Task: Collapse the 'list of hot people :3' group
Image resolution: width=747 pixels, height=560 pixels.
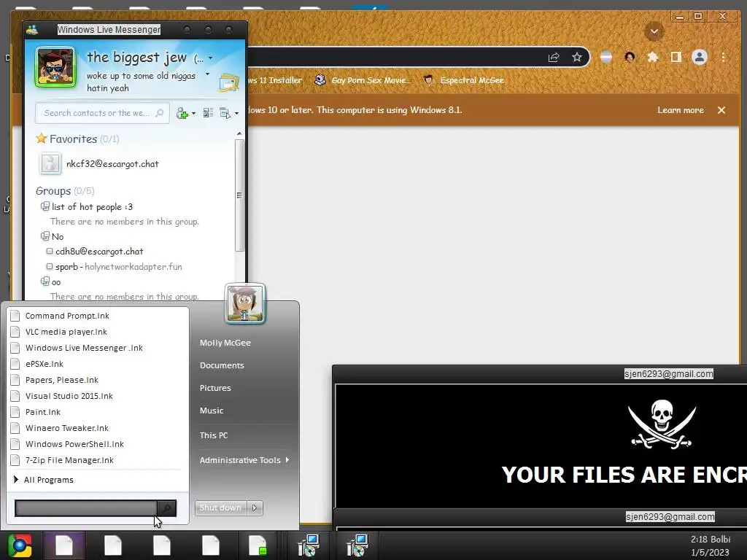Action: coord(87,206)
